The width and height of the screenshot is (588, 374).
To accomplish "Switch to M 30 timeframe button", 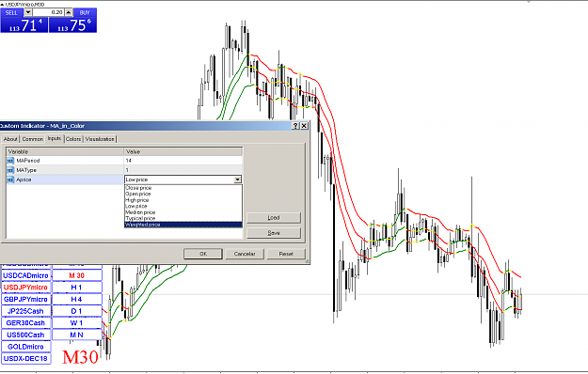I will click(77, 275).
